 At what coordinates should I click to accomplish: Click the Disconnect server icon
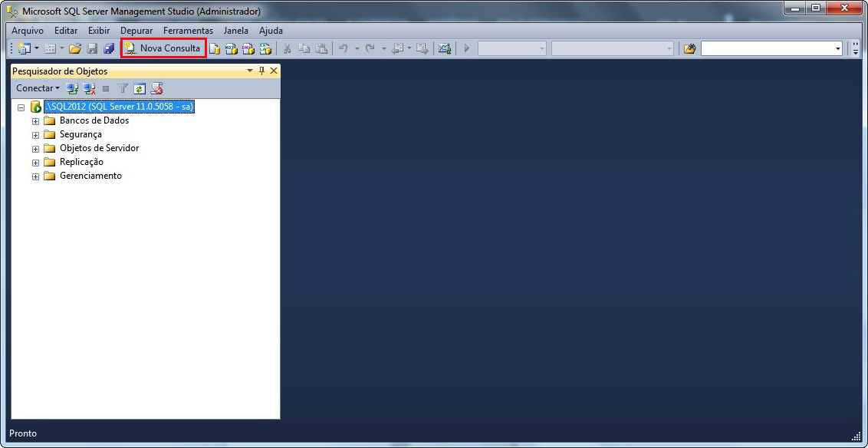pos(89,88)
